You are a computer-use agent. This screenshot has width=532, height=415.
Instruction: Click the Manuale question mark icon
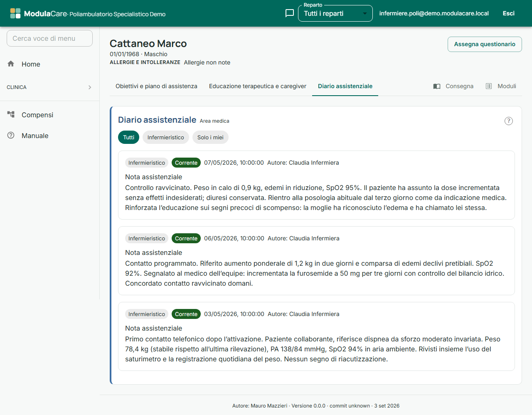pyautogui.click(x=11, y=135)
